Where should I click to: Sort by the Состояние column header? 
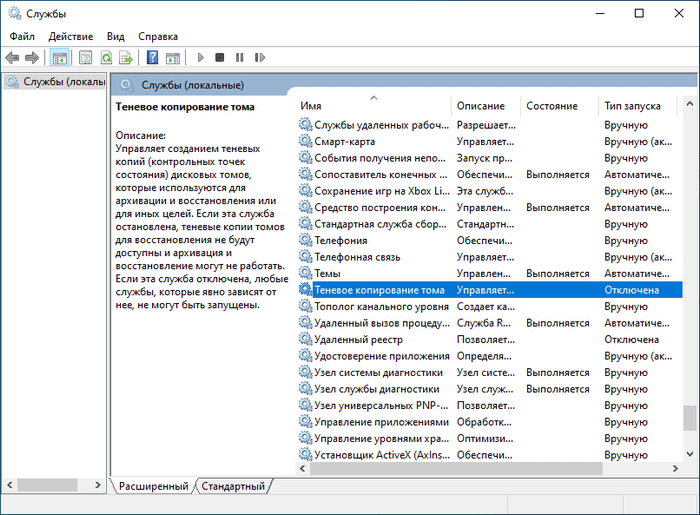[559, 106]
